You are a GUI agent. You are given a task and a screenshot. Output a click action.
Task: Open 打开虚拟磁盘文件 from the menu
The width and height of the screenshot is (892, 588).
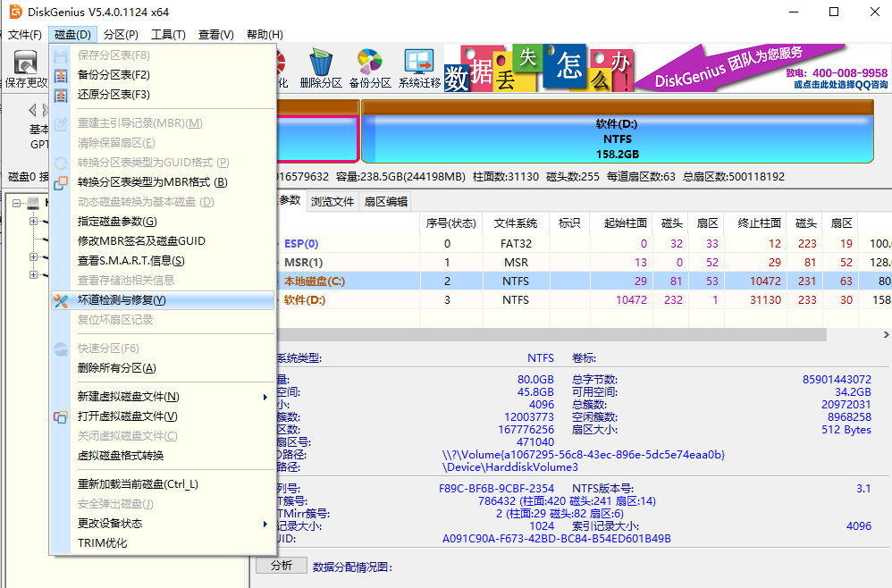(127, 416)
